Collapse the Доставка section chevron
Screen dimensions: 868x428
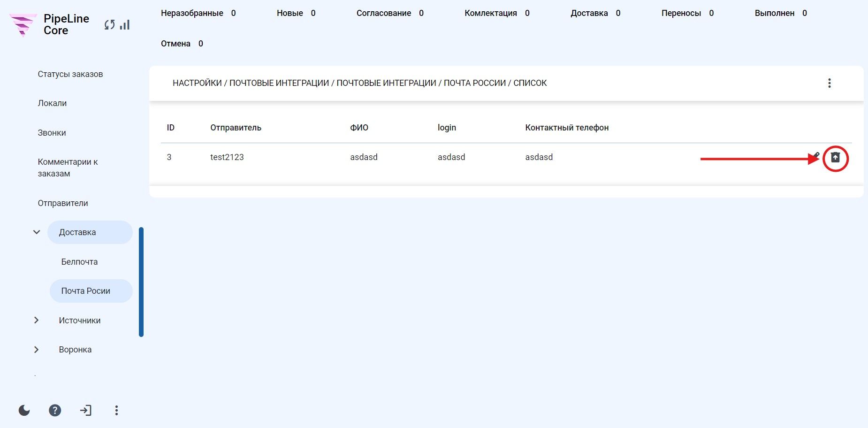pos(37,232)
